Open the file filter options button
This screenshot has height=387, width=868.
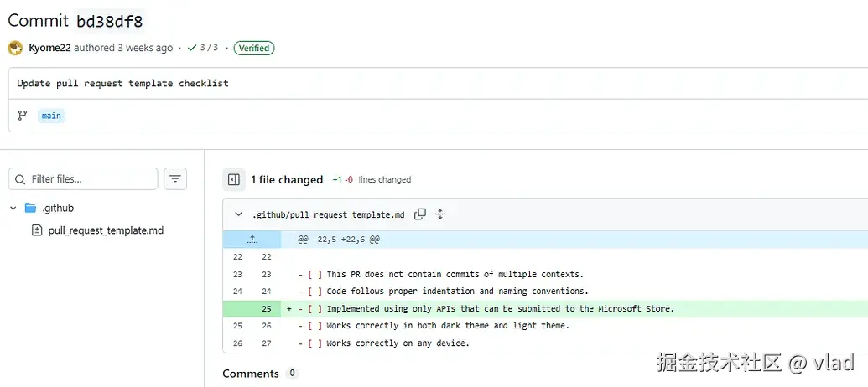pyautogui.click(x=174, y=179)
